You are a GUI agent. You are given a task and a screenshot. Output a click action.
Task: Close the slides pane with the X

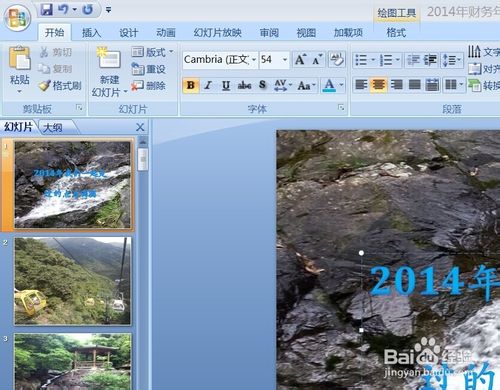click(140, 127)
